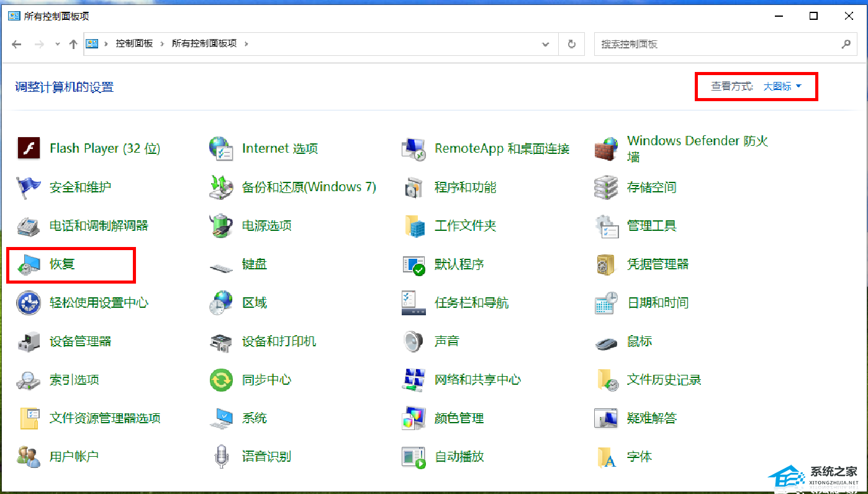Image resolution: width=868 pixels, height=494 pixels.
Task: Click the 程序和功能 text label
Action: (x=465, y=187)
